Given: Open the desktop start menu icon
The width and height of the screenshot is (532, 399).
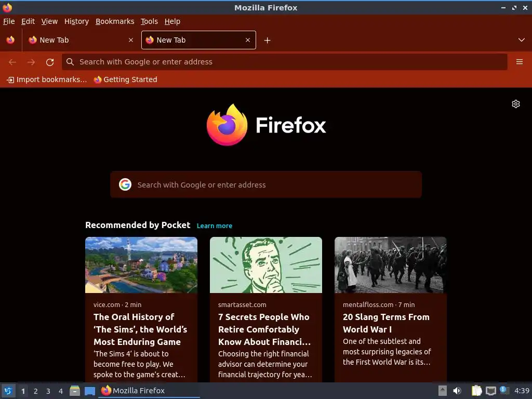Looking at the screenshot, I should [x=8, y=391].
